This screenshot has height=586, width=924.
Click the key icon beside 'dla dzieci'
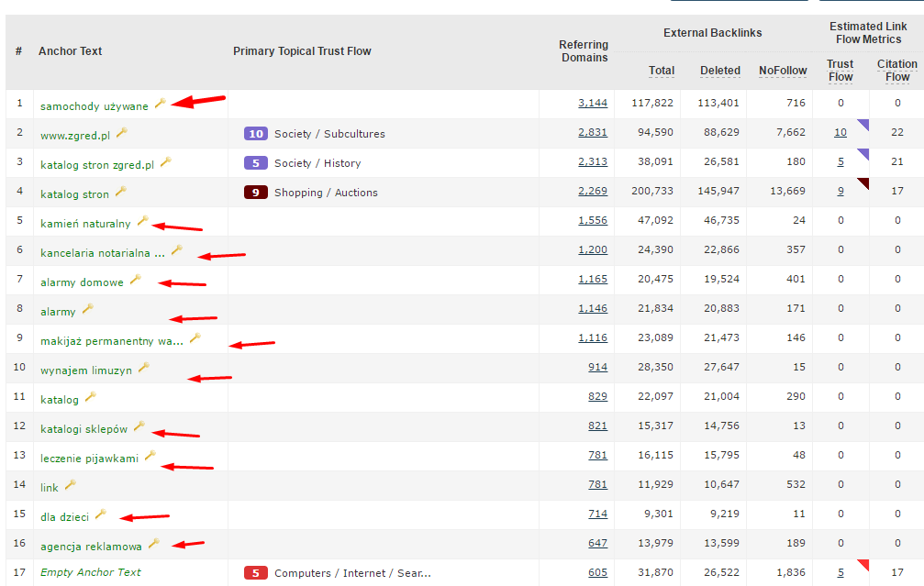coord(101,514)
